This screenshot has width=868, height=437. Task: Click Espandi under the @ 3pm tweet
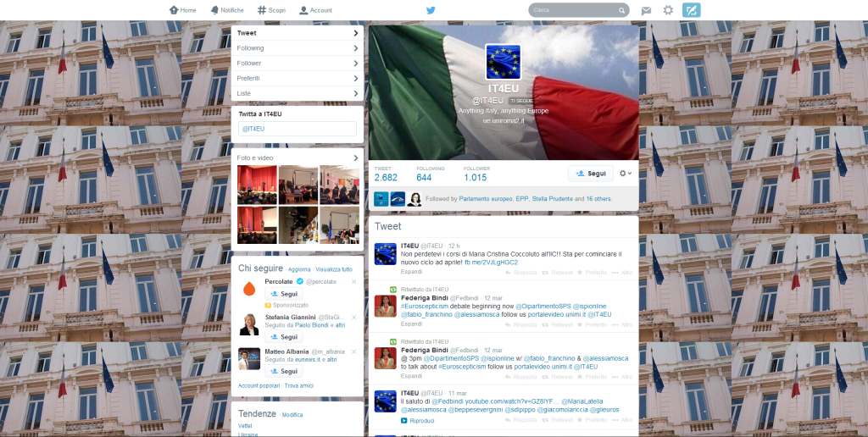[x=411, y=375]
